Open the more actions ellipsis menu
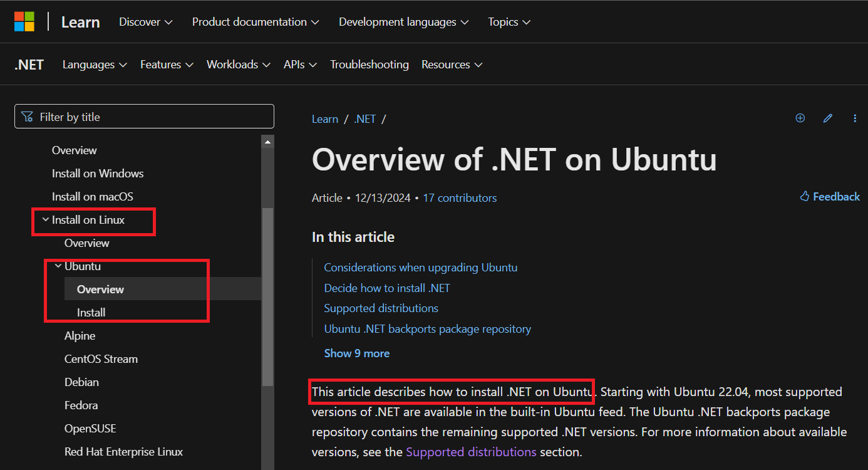 coord(855,118)
